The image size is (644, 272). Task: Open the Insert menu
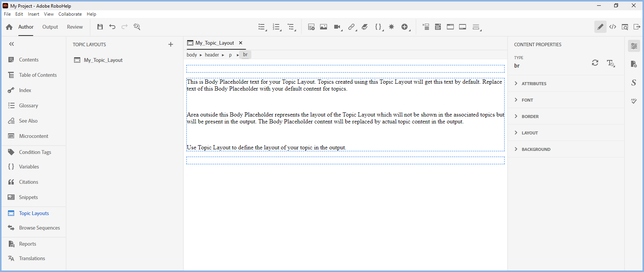pyautogui.click(x=33, y=14)
